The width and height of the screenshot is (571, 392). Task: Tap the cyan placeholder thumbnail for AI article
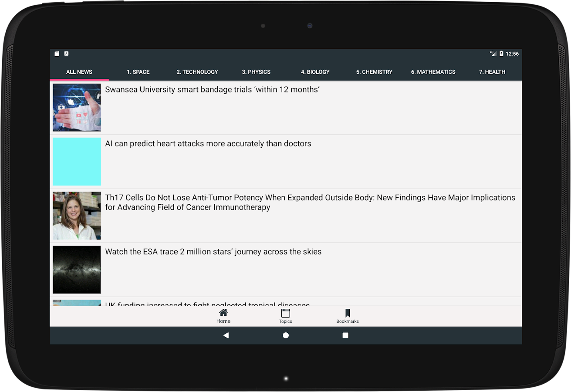[77, 162]
